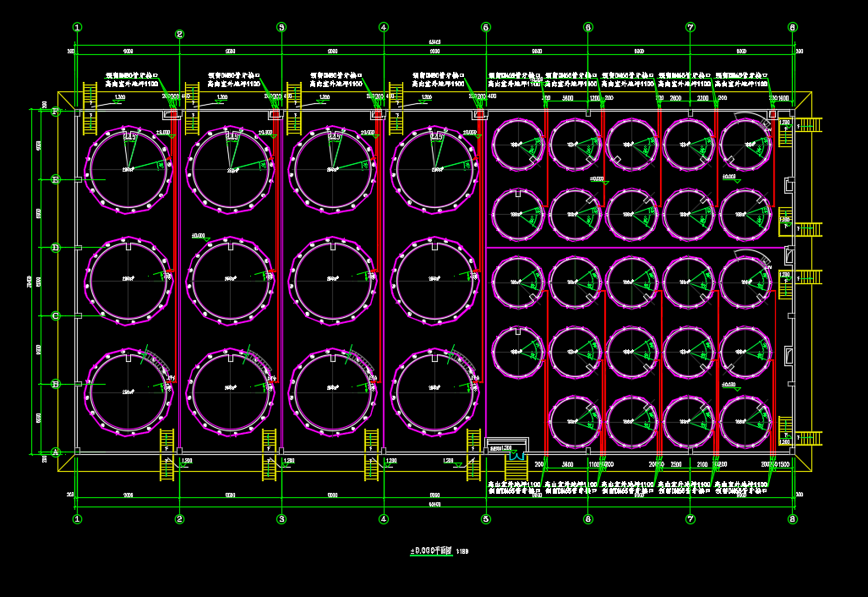Image resolution: width=868 pixels, height=597 pixels.
Task: Select axis bubble 3 below the plan
Action: click(x=281, y=519)
